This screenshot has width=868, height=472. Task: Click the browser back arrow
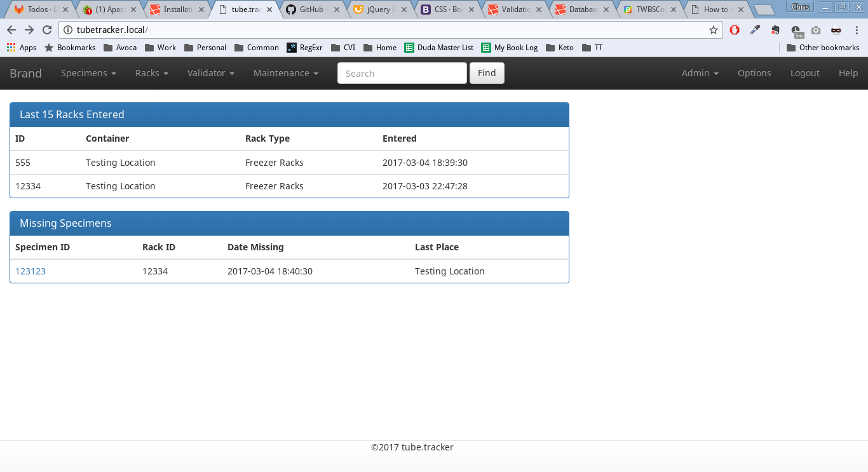tap(11, 30)
